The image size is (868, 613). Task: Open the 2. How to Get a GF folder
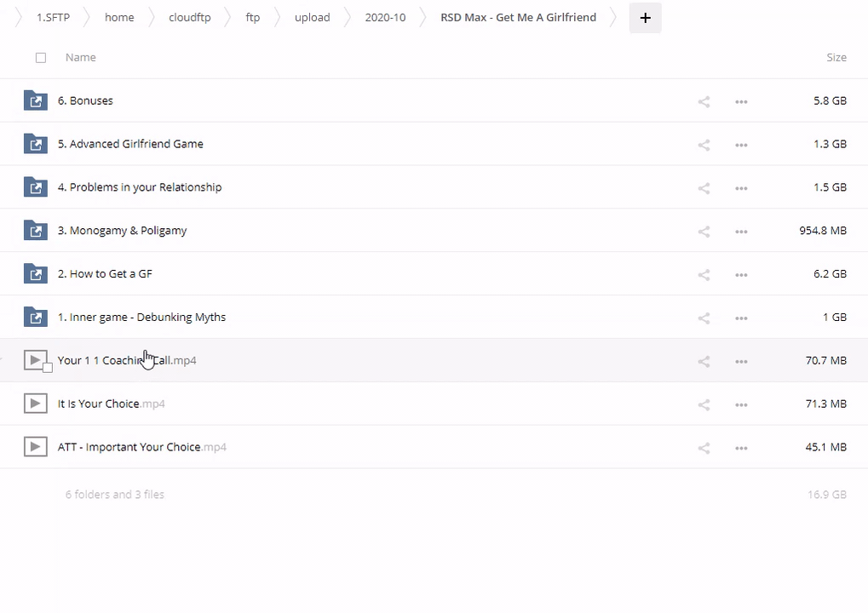105,274
